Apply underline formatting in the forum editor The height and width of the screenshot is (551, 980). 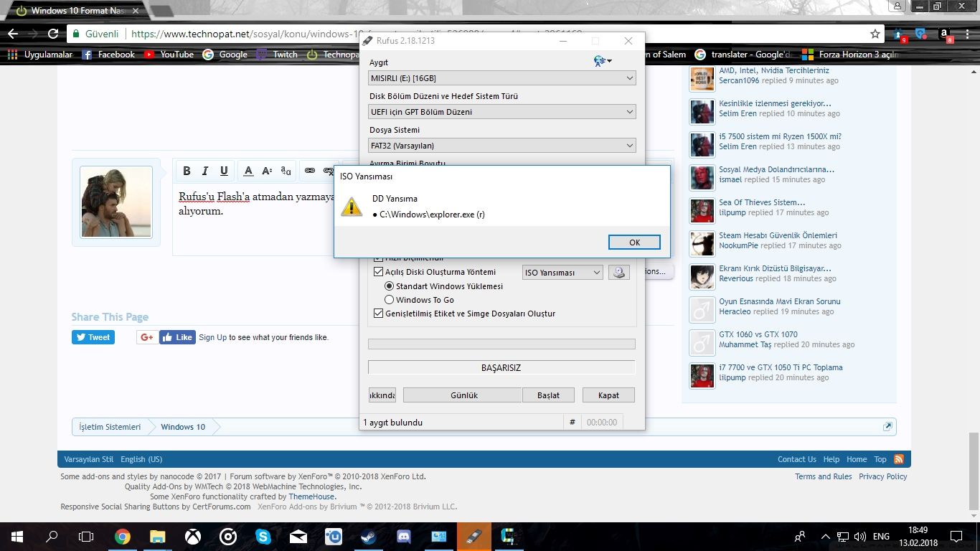pos(224,171)
